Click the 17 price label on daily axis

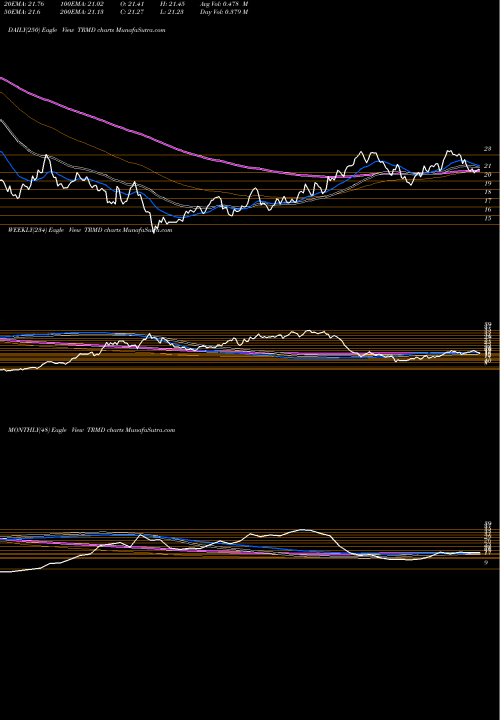(x=488, y=201)
